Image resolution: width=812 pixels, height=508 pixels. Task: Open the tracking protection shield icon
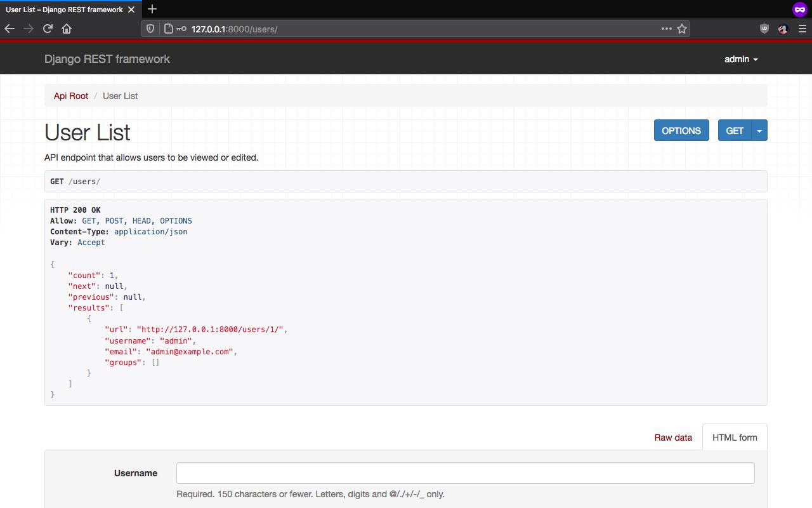coord(150,29)
